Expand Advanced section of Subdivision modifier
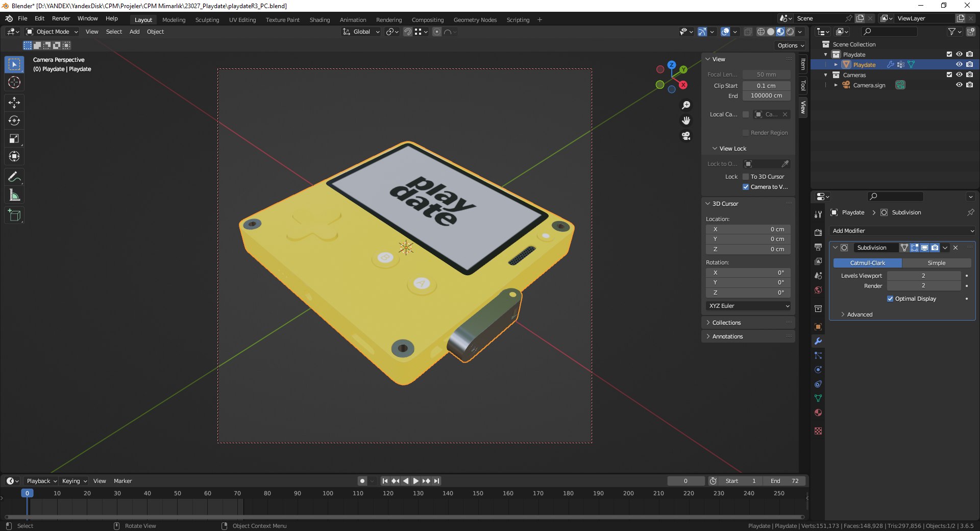Image resolution: width=980 pixels, height=531 pixels. (860, 315)
